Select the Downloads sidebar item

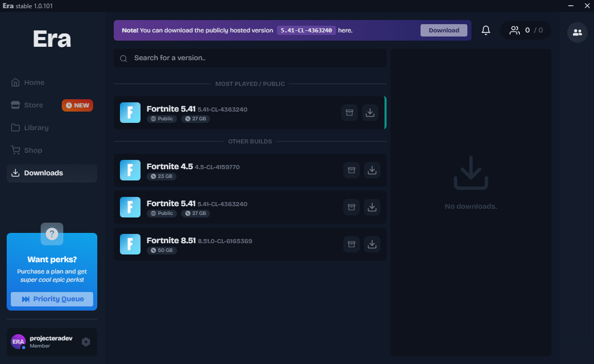pos(52,173)
